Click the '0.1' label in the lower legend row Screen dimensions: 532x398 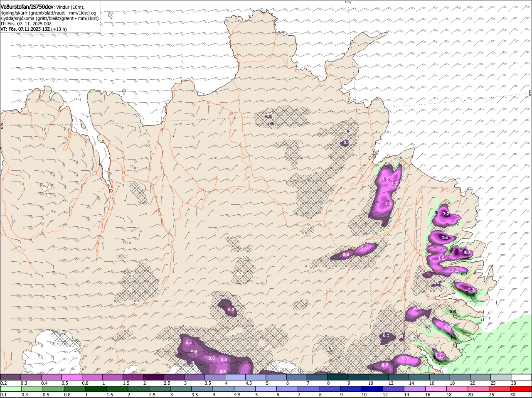(3, 395)
